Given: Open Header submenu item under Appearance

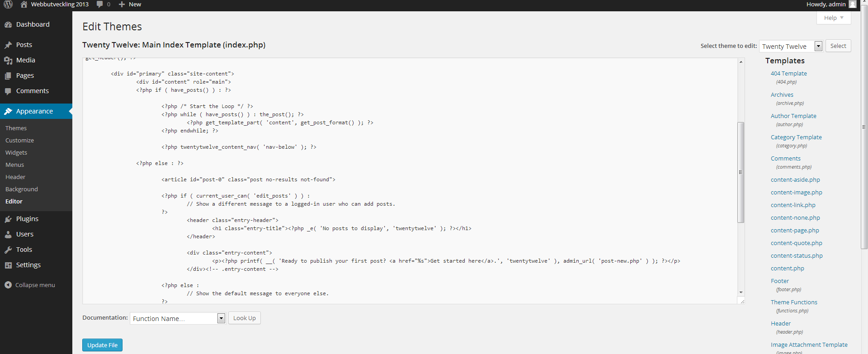Looking at the screenshot, I should pyautogui.click(x=15, y=177).
